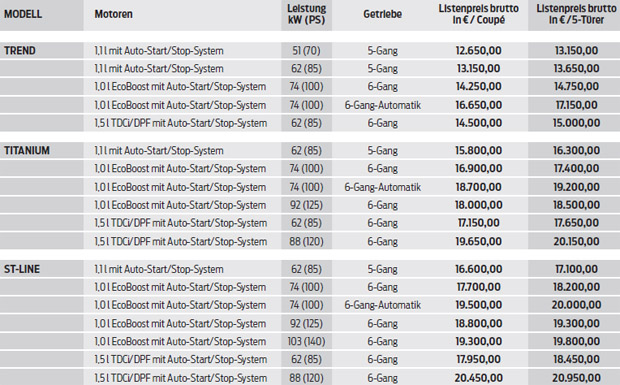
Task: Click the 20.950,00 five-door price
Action: (x=576, y=378)
